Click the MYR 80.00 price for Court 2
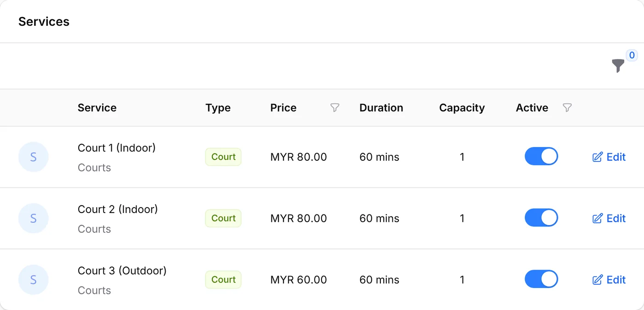Image resolution: width=644 pixels, height=310 pixels. click(x=299, y=219)
